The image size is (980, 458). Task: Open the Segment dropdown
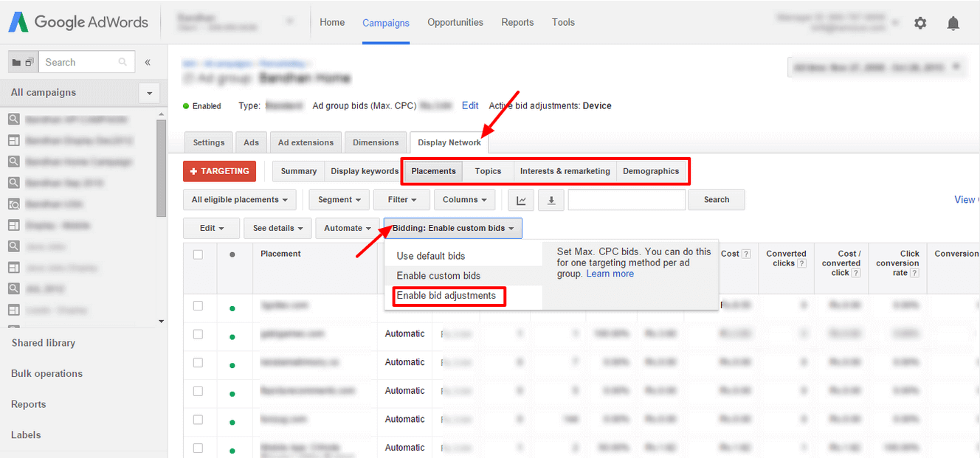[339, 200]
